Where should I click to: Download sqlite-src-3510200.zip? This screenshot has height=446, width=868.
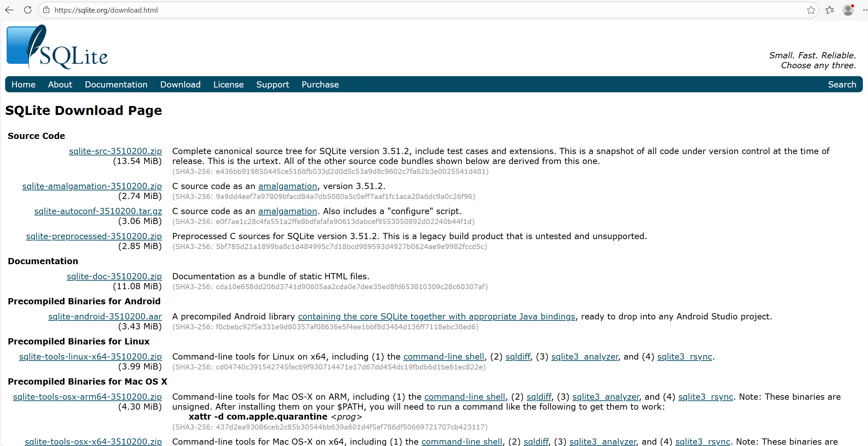(115, 151)
